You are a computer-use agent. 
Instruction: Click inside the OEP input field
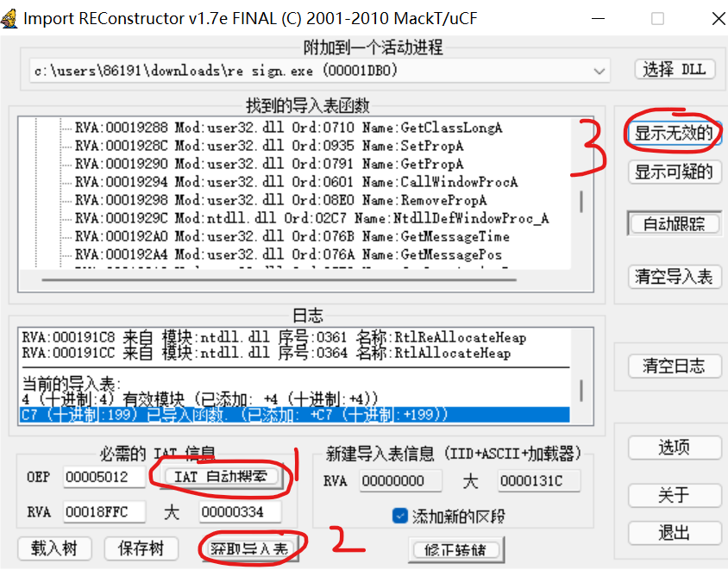click(104, 477)
